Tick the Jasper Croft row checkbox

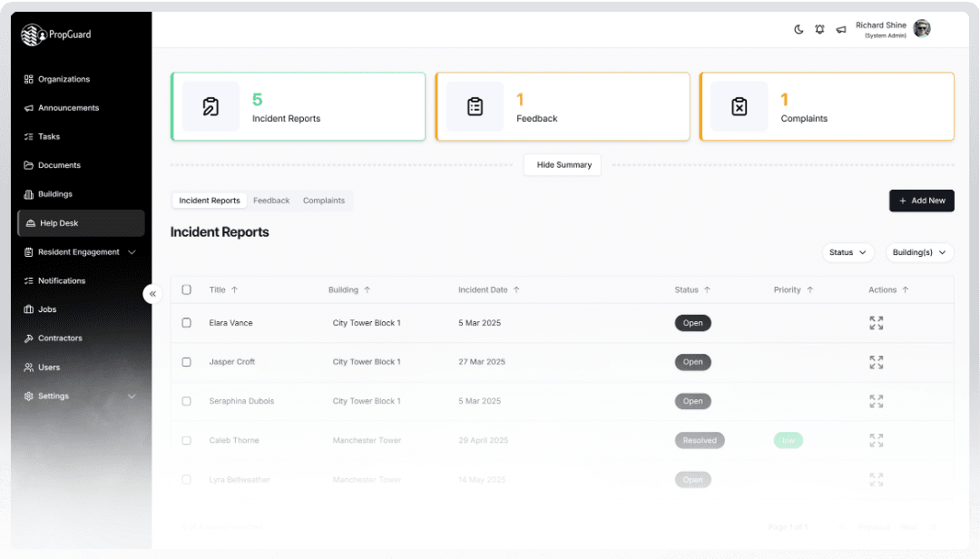tap(187, 362)
